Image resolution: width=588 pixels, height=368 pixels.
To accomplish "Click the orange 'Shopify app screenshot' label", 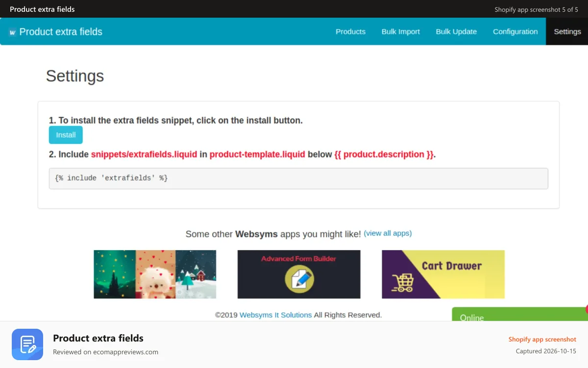I will tap(542, 339).
